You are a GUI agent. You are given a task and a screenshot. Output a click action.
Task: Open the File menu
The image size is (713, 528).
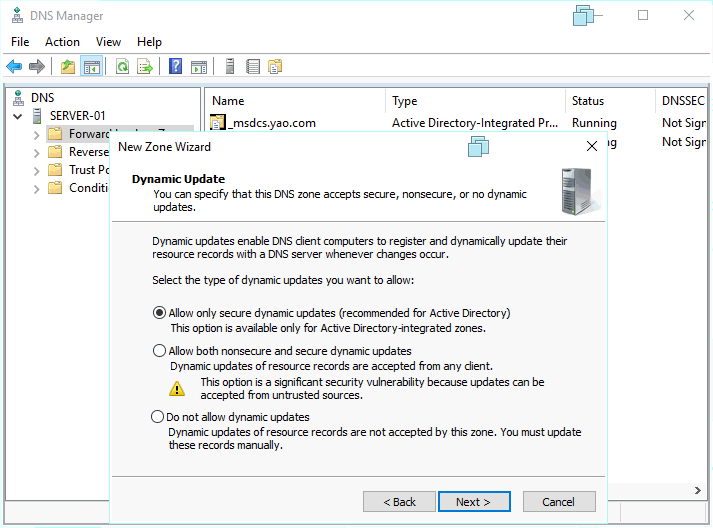[x=20, y=42]
